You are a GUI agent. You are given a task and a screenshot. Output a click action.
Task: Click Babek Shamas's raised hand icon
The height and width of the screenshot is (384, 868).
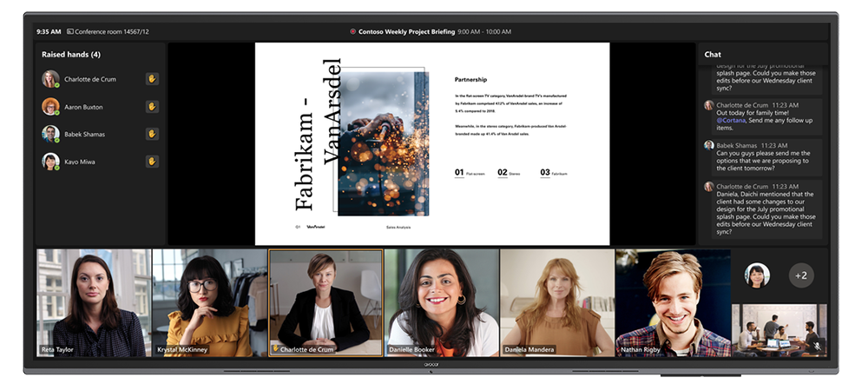click(152, 134)
